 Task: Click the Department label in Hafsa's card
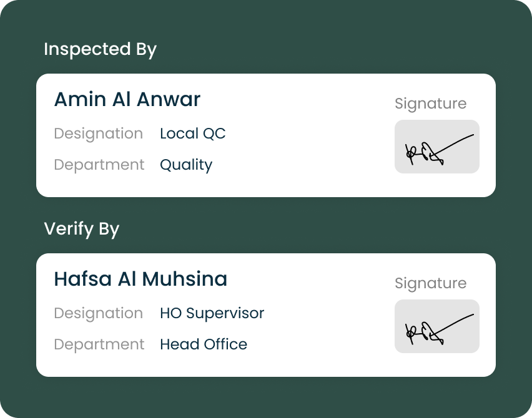(99, 344)
